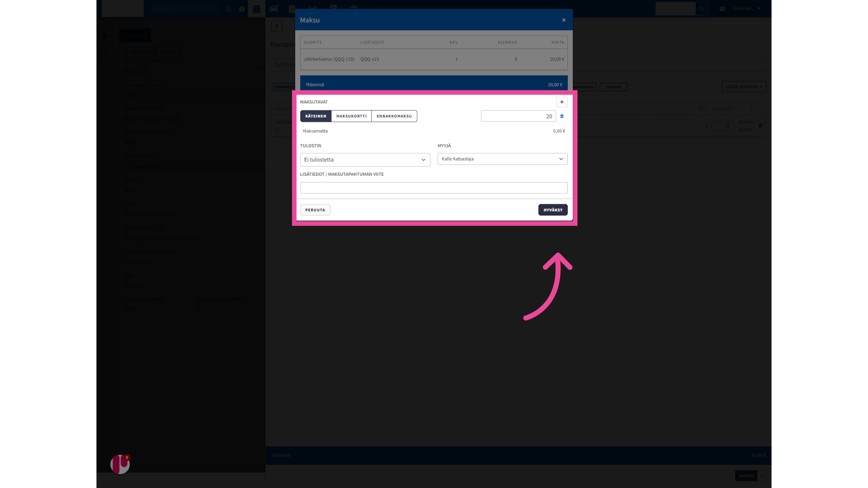This screenshot has width=868, height=488.
Task: Click the trash icon in the background service row
Action: [760, 126]
